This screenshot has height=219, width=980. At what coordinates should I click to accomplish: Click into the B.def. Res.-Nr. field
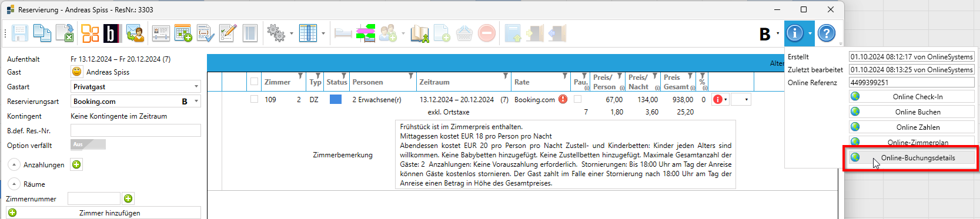(x=136, y=130)
